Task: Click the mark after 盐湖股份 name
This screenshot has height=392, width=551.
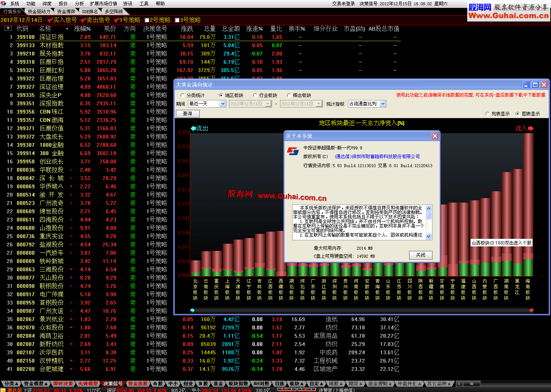Action: click(x=71, y=244)
